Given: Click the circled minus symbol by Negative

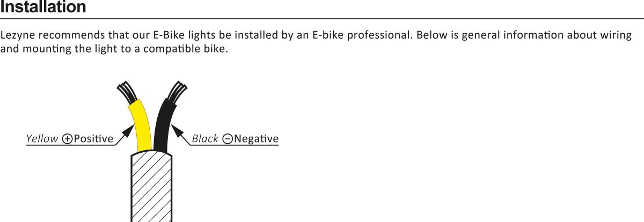Looking at the screenshot, I should [228, 139].
